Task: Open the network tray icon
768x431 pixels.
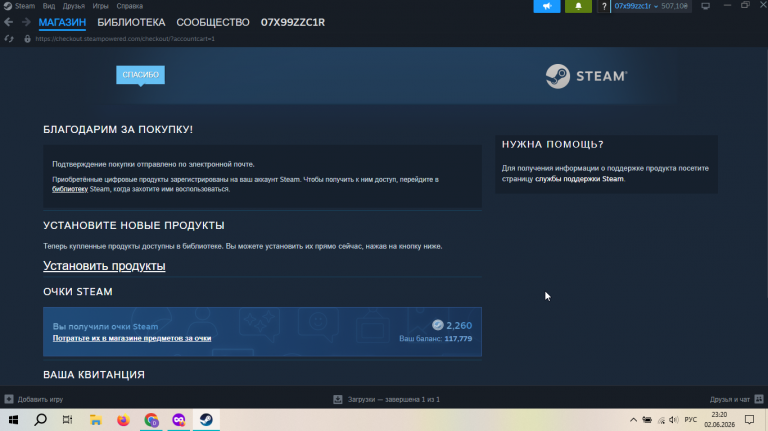Action: click(661, 420)
